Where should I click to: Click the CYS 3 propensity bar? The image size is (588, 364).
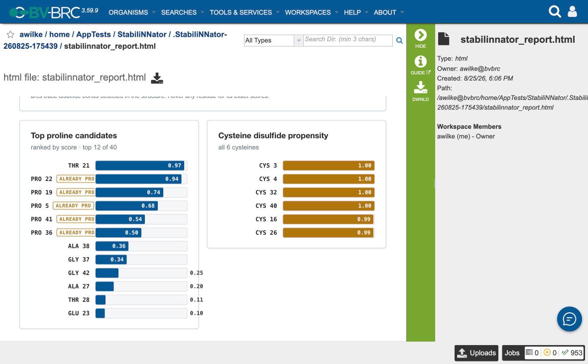pos(329,166)
